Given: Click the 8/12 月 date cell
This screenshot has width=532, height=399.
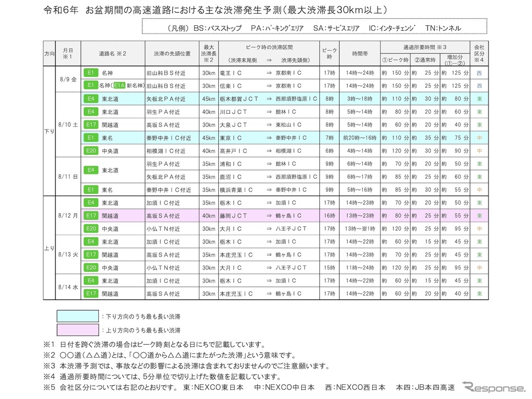Looking at the screenshot, I should point(68,215).
